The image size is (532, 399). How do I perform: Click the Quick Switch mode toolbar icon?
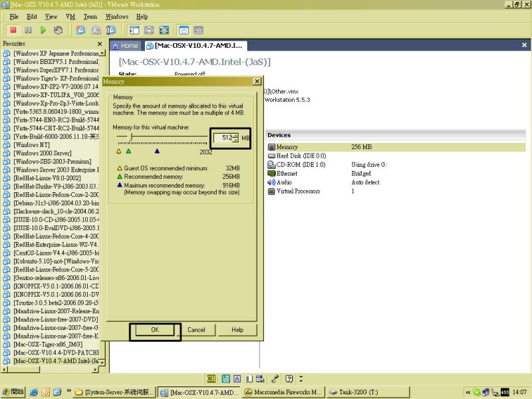(x=149, y=30)
